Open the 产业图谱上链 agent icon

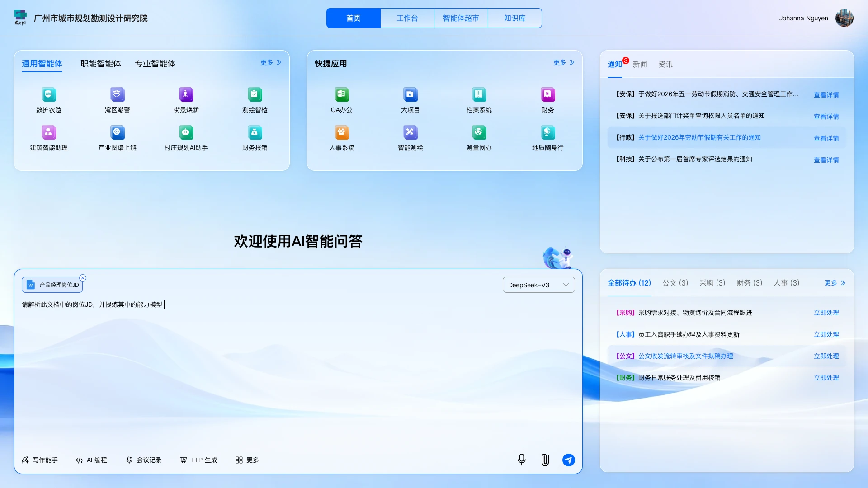pos(118,132)
